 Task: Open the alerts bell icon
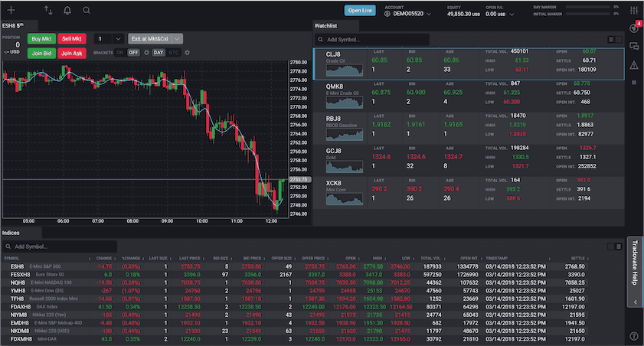67,10
